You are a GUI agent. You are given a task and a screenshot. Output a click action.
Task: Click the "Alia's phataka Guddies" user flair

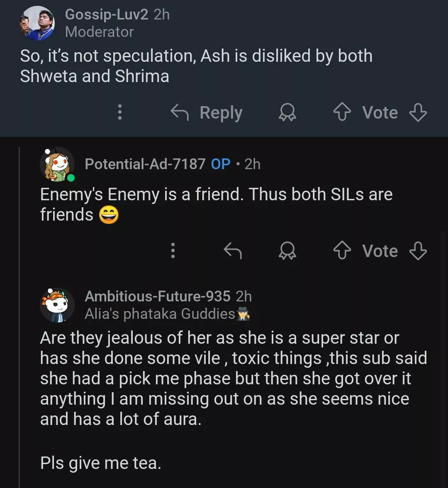167,314
